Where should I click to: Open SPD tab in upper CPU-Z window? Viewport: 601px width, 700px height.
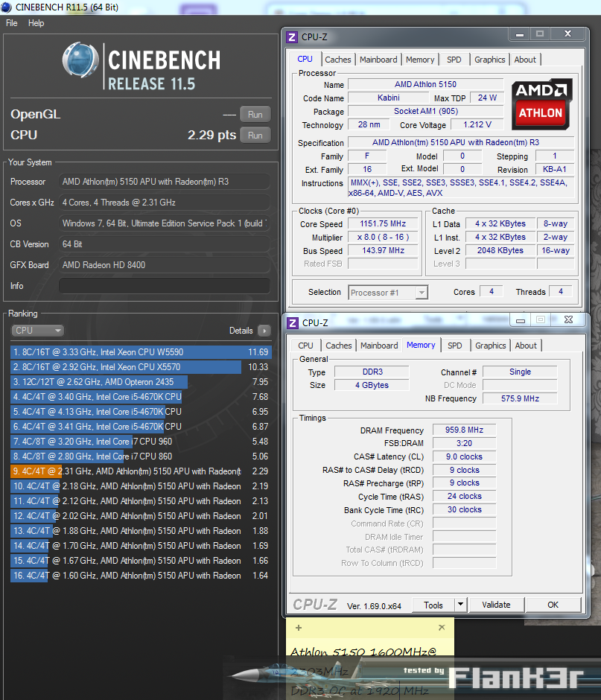pyautogui.click(x=454, y=60)
